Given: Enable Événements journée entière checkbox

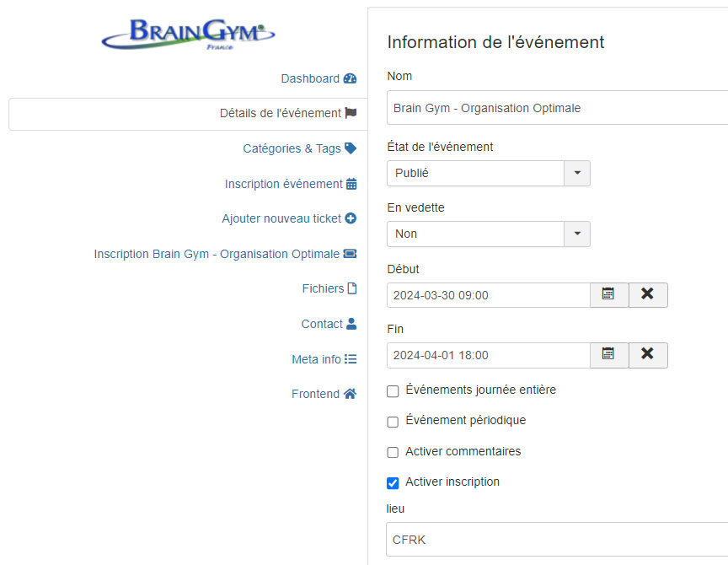Looking at the screenshot, I should (x=393, y=391).
